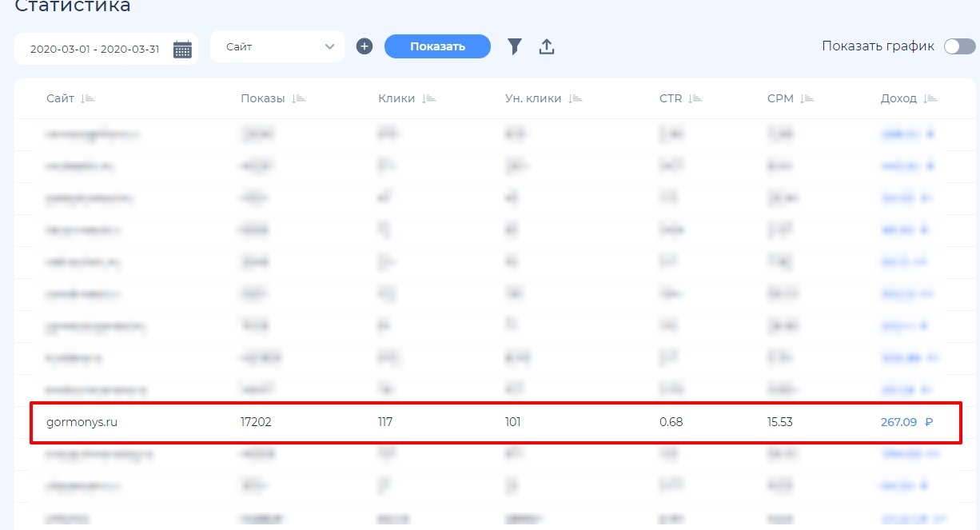
Task: Open the calendar date picker icon
Action: [x=182, y=50]
